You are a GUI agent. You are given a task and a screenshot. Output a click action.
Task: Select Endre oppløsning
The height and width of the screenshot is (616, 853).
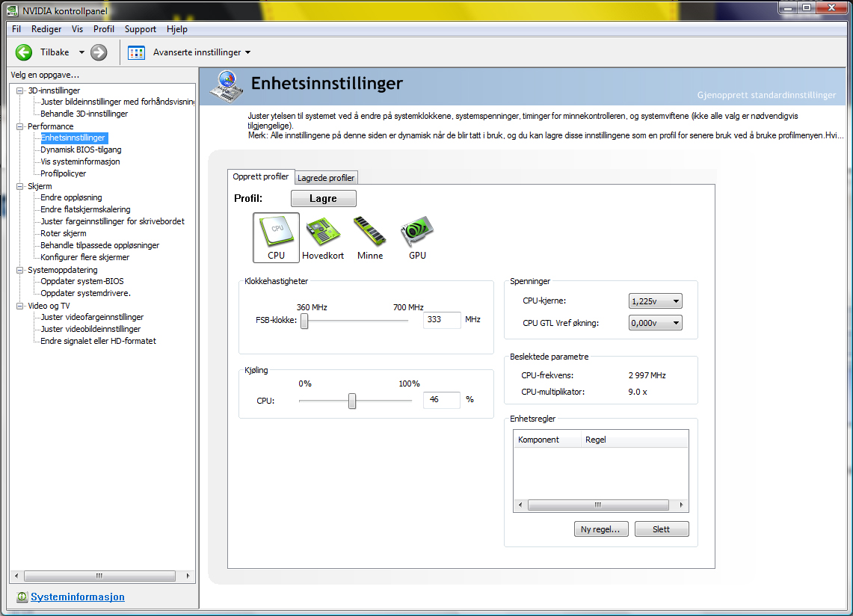[71, 197]
